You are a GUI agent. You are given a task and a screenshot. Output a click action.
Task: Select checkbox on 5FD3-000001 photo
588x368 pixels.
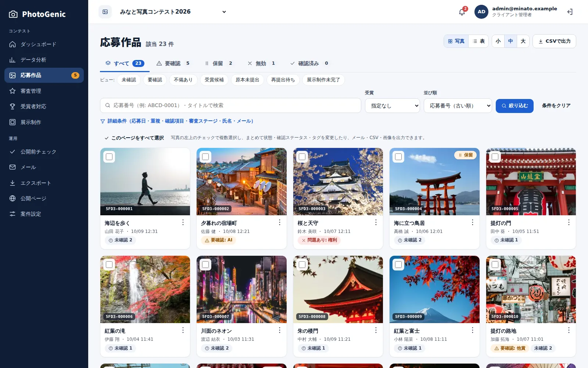(109, 157)
